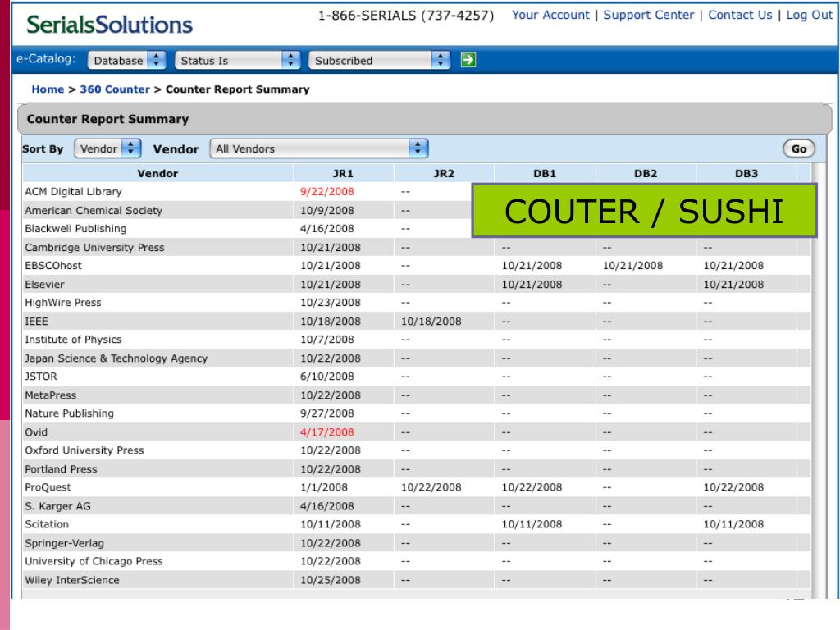Open the Database e-Catalog dropdown

click(127, 60)
